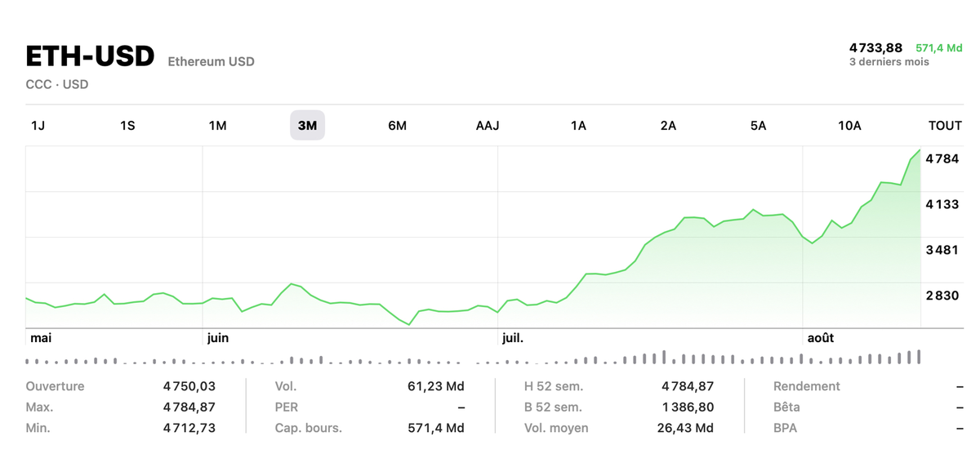
Task: Click the 4784 y-axis label
Action: click(942, 158)
